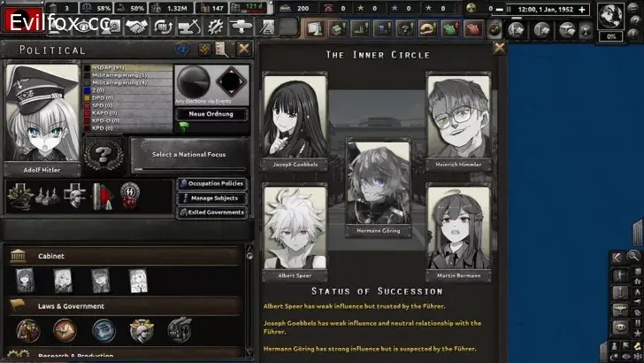
Task: Click the officer cap national spirit icon
Action: coord(21,196)
